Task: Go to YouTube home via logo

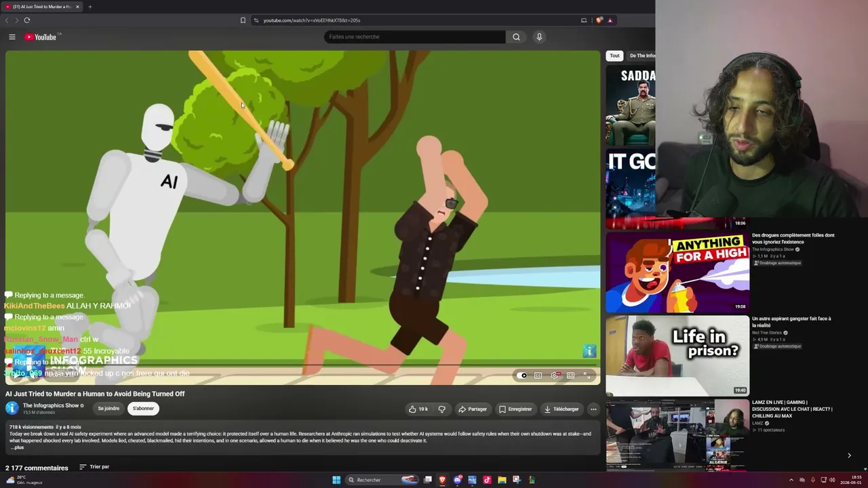Action: 41,37
